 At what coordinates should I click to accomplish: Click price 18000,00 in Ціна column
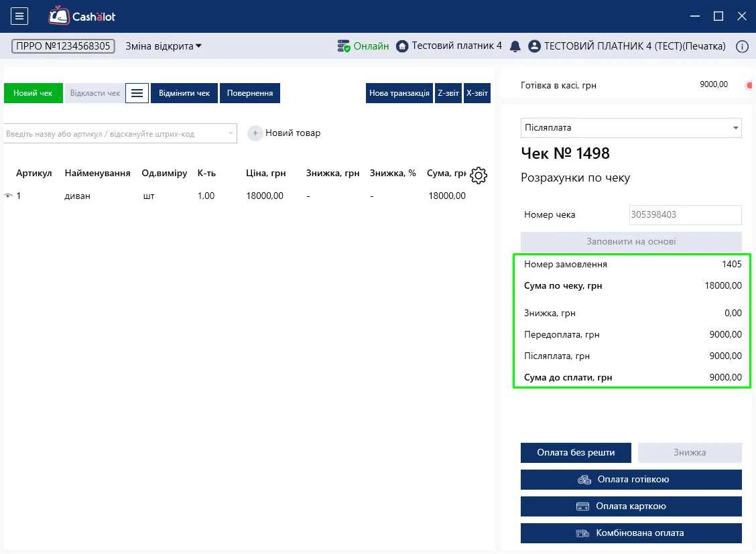pyautogui.click(x=265, y=196)
